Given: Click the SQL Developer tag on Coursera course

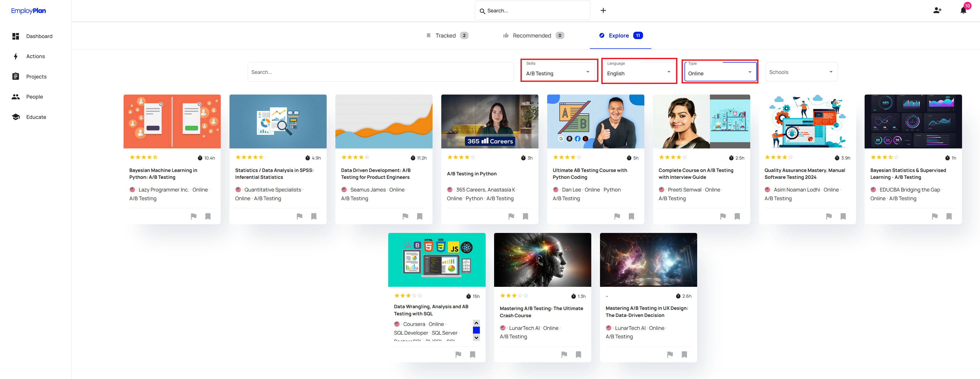Looking at the screenshot, I should tap(411, 333).
